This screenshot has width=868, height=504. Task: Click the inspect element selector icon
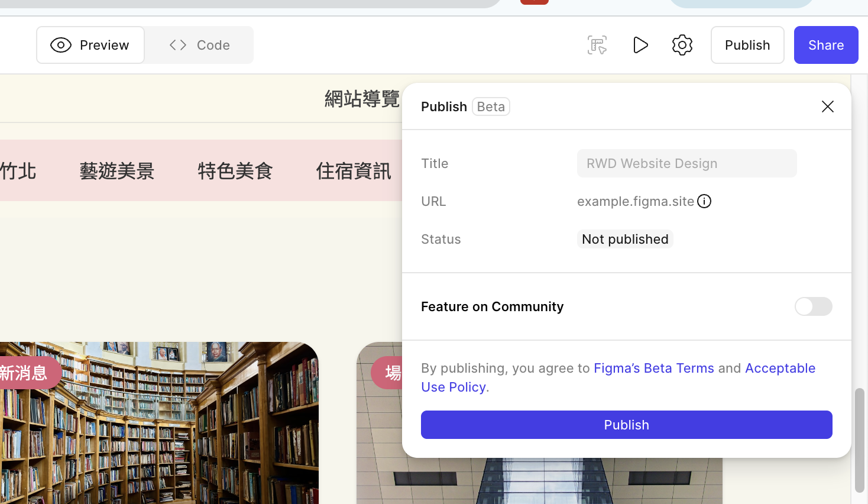point(597,45)
